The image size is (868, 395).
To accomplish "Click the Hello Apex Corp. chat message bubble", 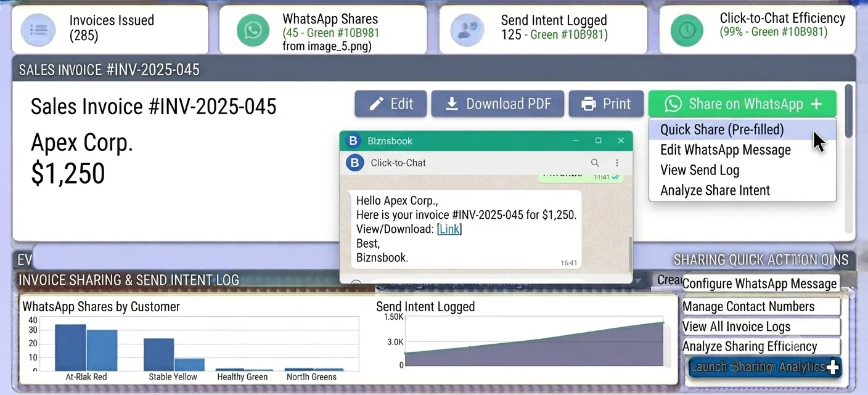I will click(x=466, y=229).
